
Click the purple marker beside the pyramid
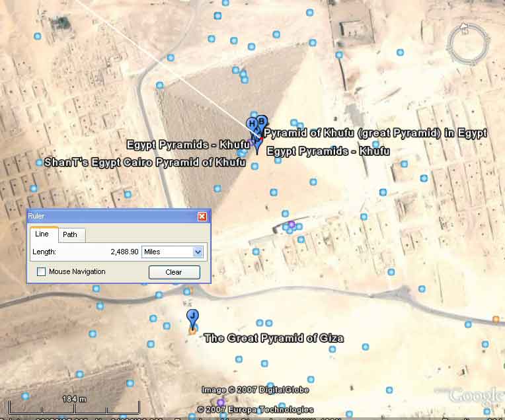291,225
